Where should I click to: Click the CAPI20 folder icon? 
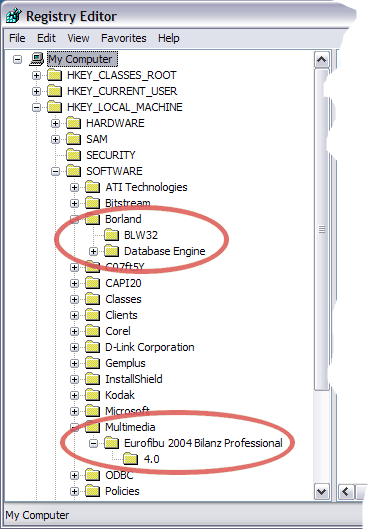click(92, 283)
